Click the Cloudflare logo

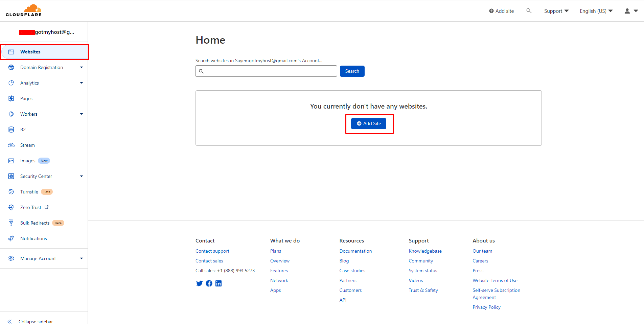(23, 10)
